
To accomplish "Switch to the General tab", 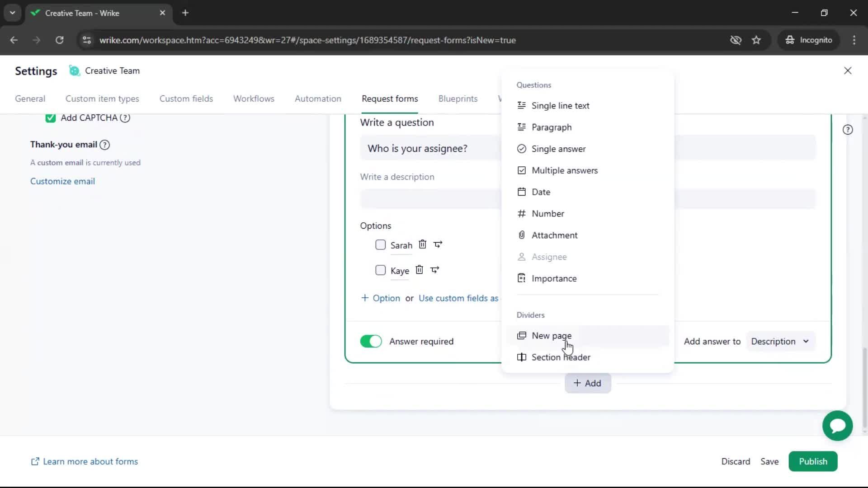I will click(30, 99).
